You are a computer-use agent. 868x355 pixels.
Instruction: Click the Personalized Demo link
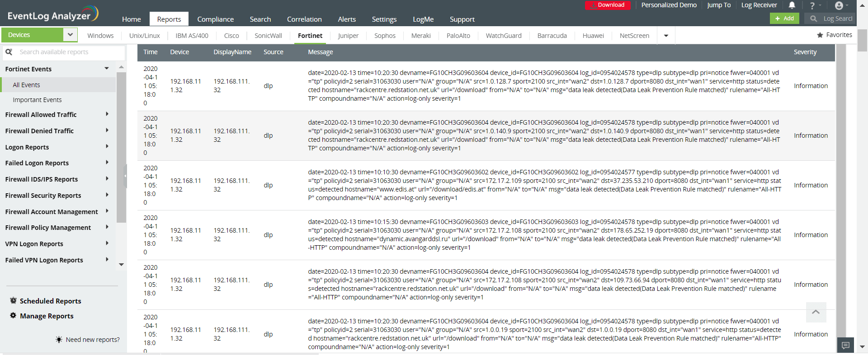[x=669, y=5]
